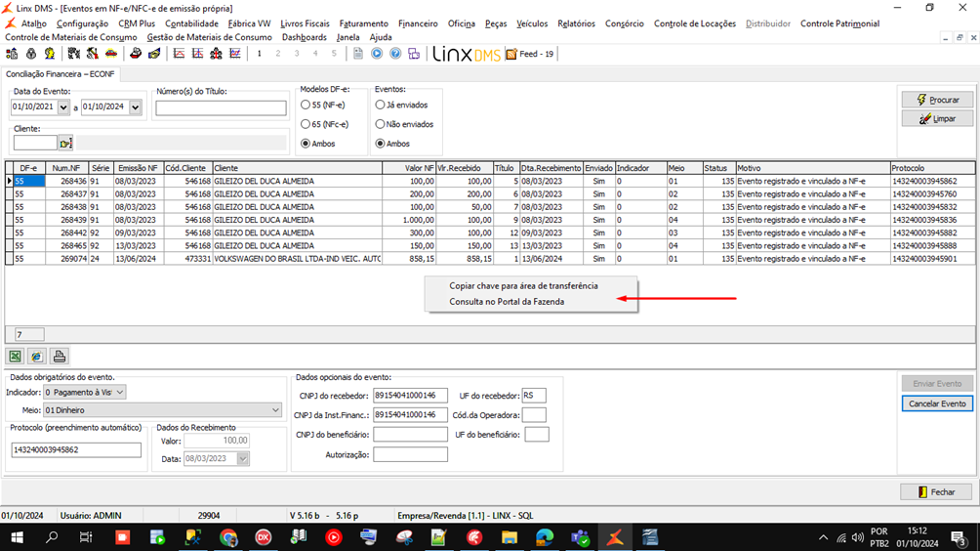Open the Dashboards menu
This screenshot has width=980, height=551.
click(x=304, y=37)
